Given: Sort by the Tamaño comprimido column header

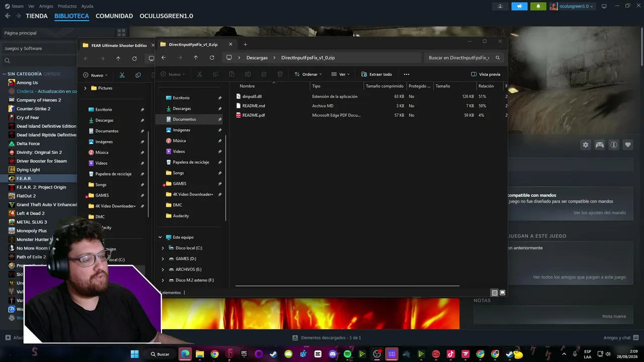Looking at the screenshot, I should tap(385, 86).
